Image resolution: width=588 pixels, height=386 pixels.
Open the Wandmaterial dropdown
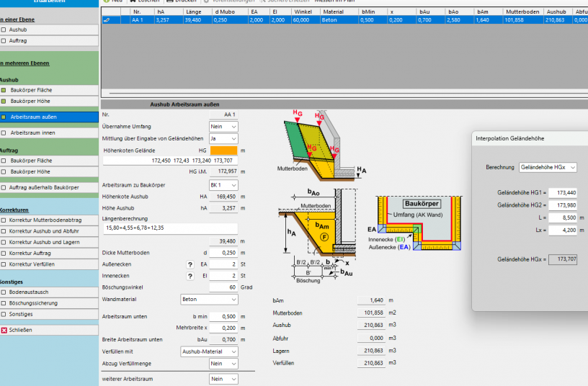tap(209, 300)
